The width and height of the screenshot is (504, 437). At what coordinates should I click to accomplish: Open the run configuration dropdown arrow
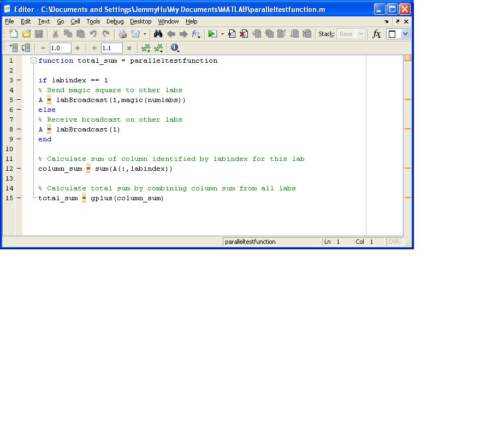pyautogui.click(x=222, y=34)
